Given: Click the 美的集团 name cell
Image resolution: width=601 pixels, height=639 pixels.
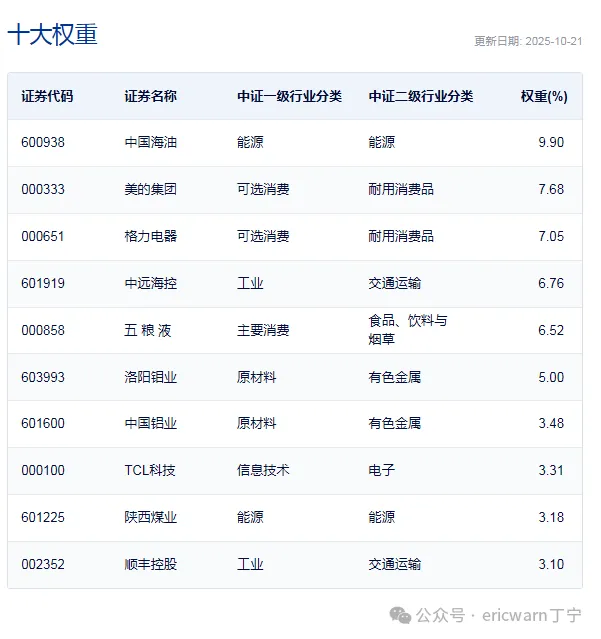Looking at the screenshot, I should click(x=150, y=189).
